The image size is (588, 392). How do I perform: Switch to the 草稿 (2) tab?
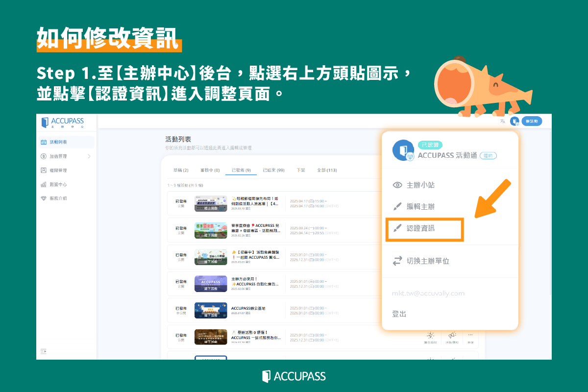[181, 171]
